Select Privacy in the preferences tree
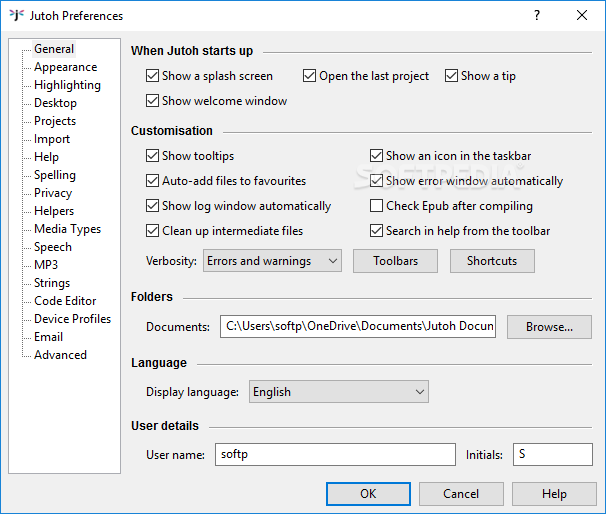This screenshot has width=606, height=514. click(x=53, y=193)
